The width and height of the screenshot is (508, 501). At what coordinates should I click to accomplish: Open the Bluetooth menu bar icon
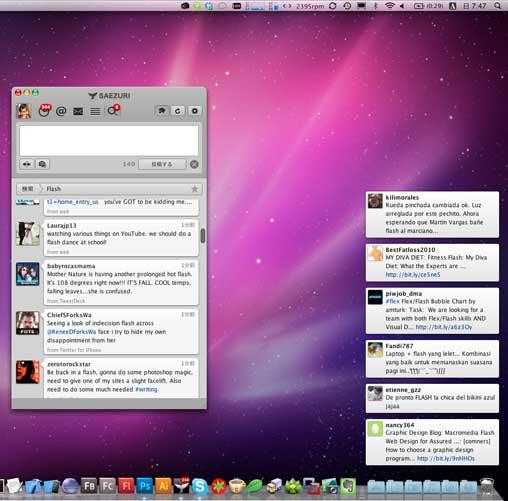coord(376,6)
